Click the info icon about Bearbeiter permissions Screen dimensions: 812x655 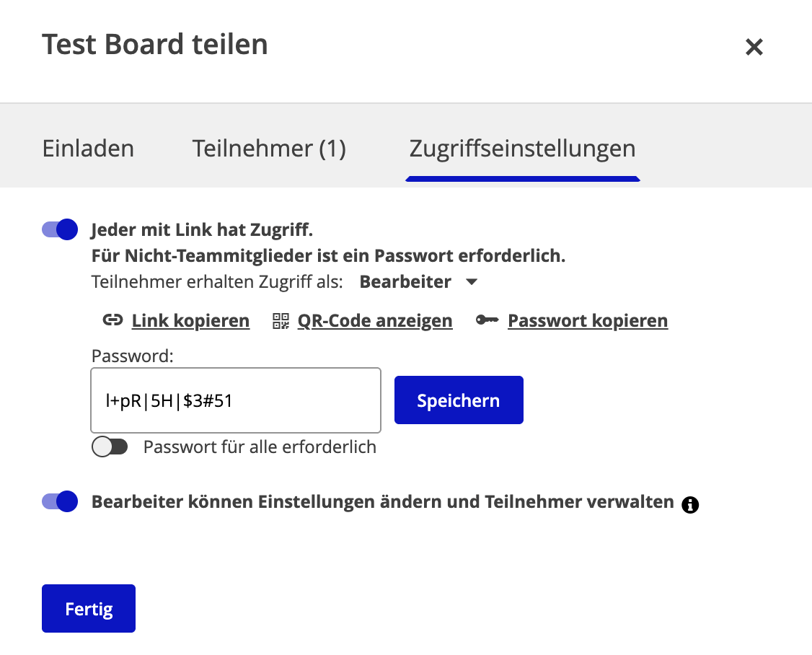point(690,505)
